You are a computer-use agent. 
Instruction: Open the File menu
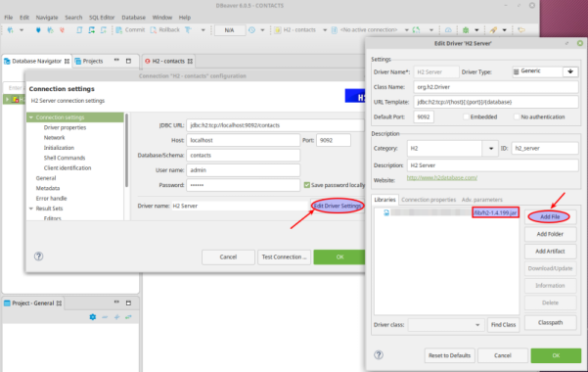8,18
